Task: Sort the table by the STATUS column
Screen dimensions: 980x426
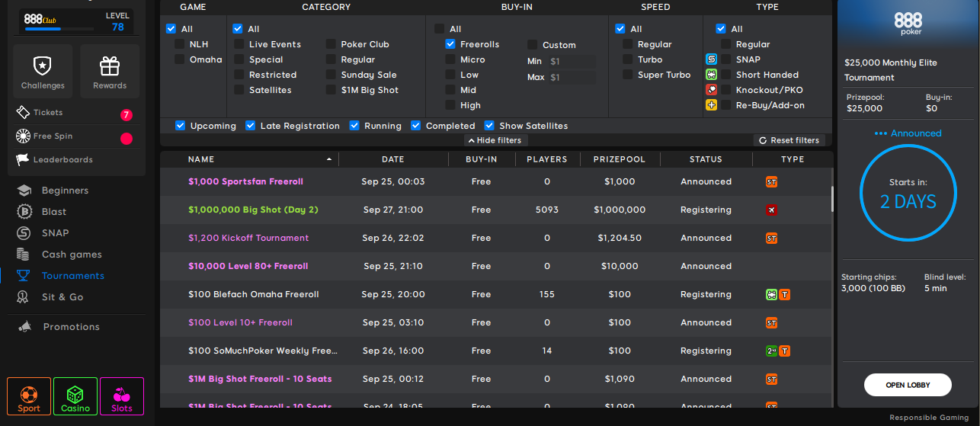Action: click(706, 159)
